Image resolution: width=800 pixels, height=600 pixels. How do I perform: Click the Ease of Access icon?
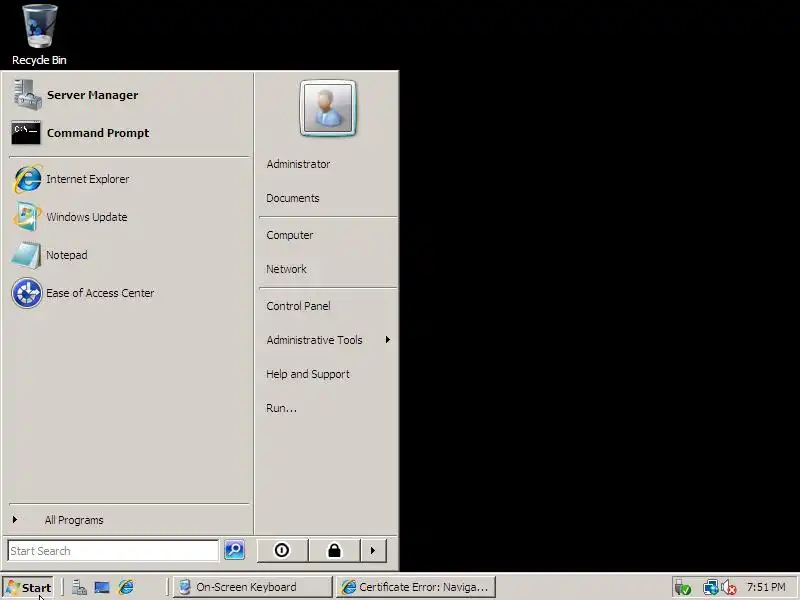(x=27, y=293)
